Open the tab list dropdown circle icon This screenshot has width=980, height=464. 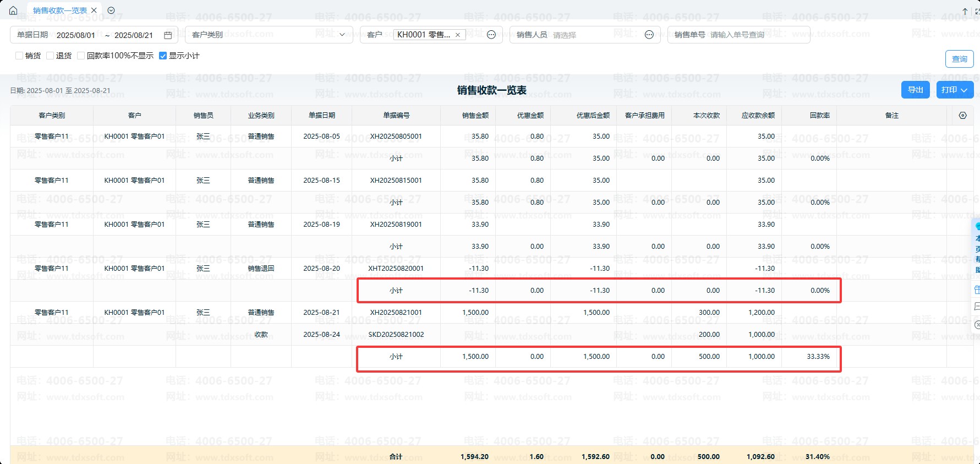point(111,10)
